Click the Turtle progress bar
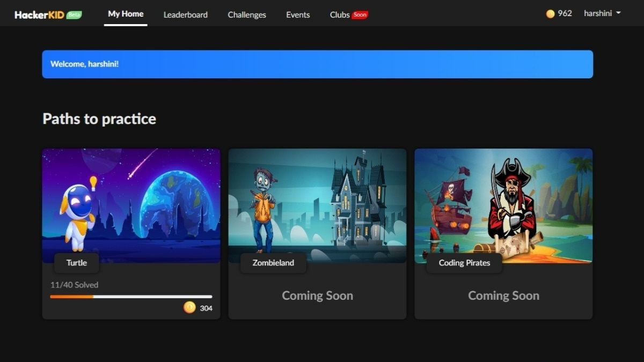This screenshot has height=362, width=644. [x=131, y=297]
